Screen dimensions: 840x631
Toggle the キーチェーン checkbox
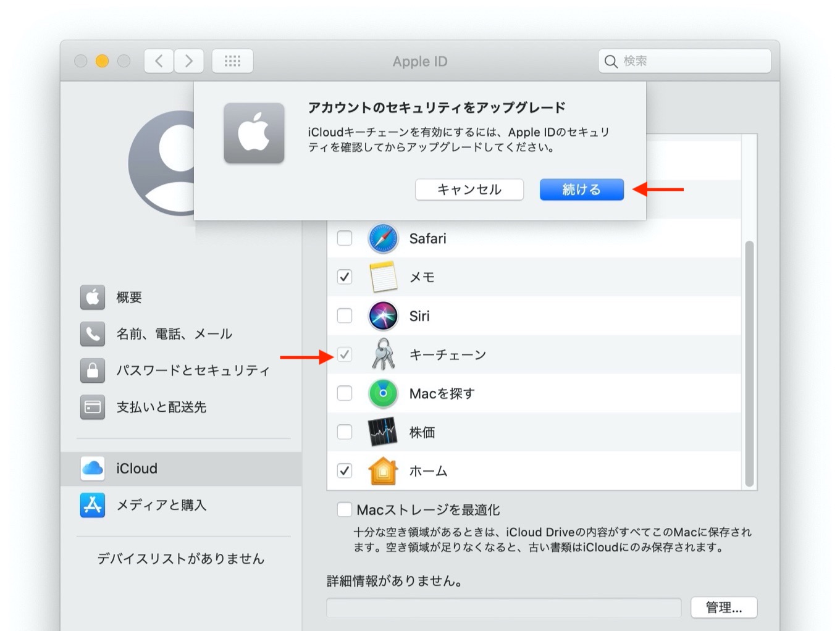click(x=345, y=354)
